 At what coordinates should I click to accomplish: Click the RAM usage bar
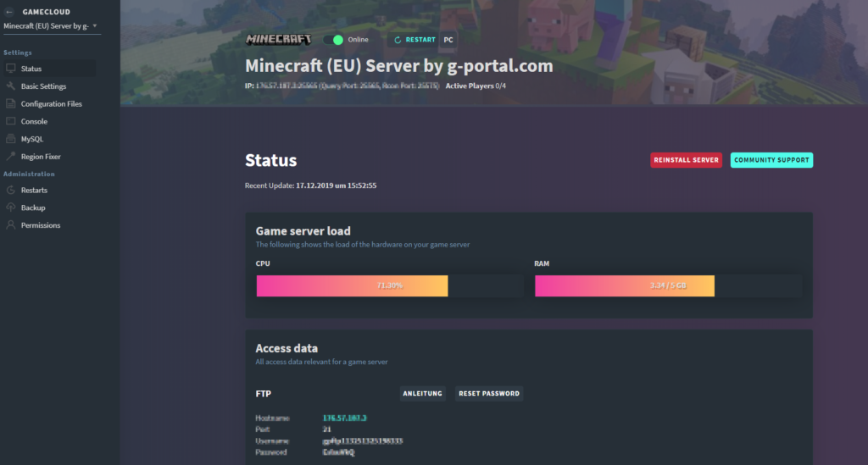click(668, 285)
